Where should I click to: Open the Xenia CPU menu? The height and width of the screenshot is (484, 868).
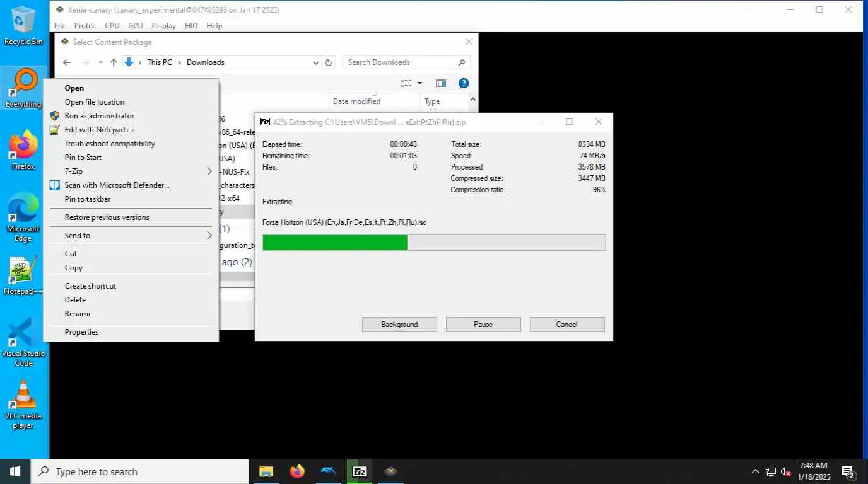click(112, 26)
